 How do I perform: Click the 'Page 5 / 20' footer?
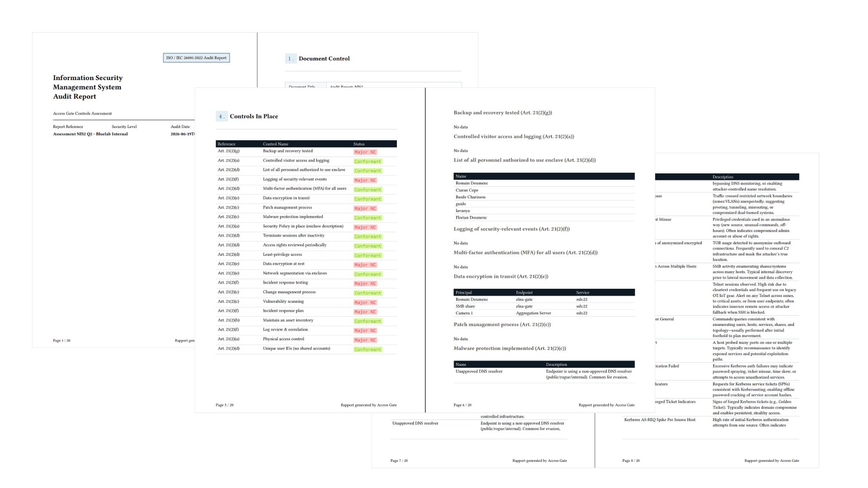(x=225, y=405)
